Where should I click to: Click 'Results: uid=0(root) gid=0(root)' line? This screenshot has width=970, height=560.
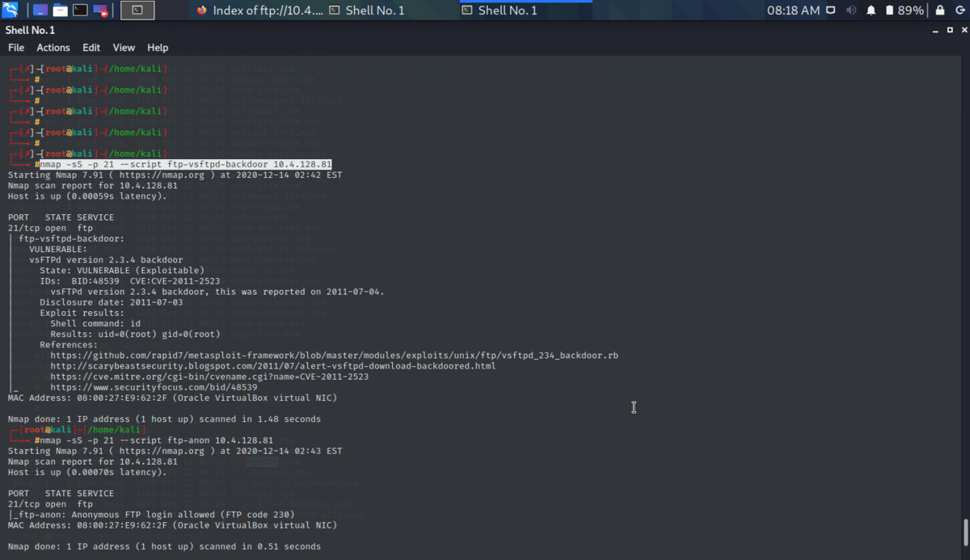coord(135,334)
